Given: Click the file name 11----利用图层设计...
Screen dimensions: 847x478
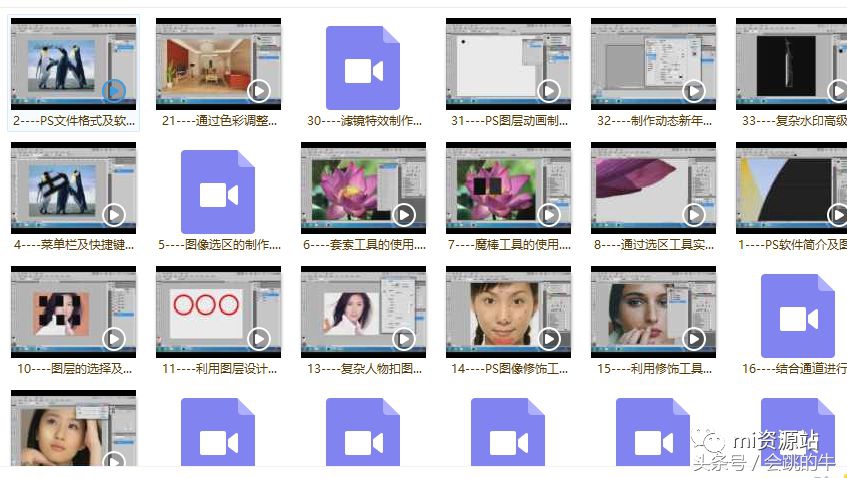Looking at the screenshot, I should coord(219,369).
